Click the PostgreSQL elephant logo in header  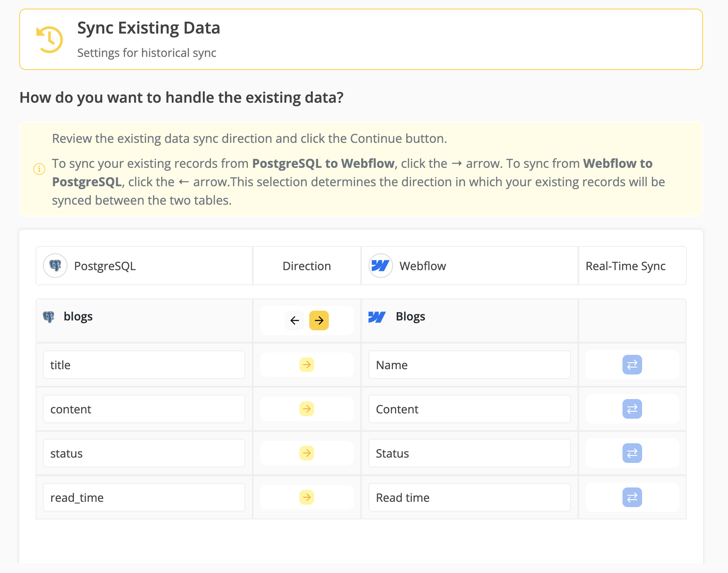55,266
